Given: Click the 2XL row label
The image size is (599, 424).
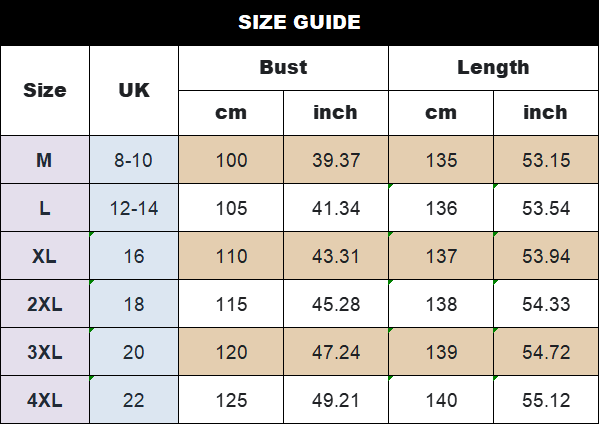Looking at the screenshot, I should (x=45, y=304).
